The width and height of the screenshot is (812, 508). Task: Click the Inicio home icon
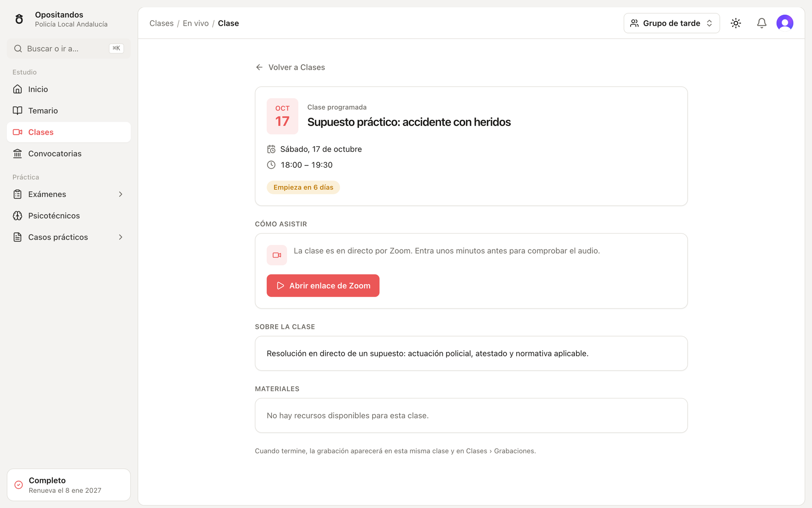pyautogui.click(x=17, y=89)
